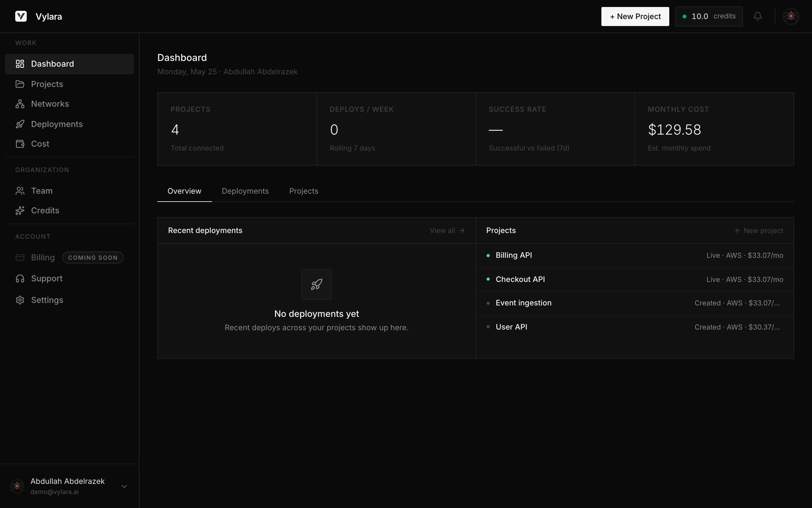Click the Credits sparkle icon in sidebar

point(20,210)
